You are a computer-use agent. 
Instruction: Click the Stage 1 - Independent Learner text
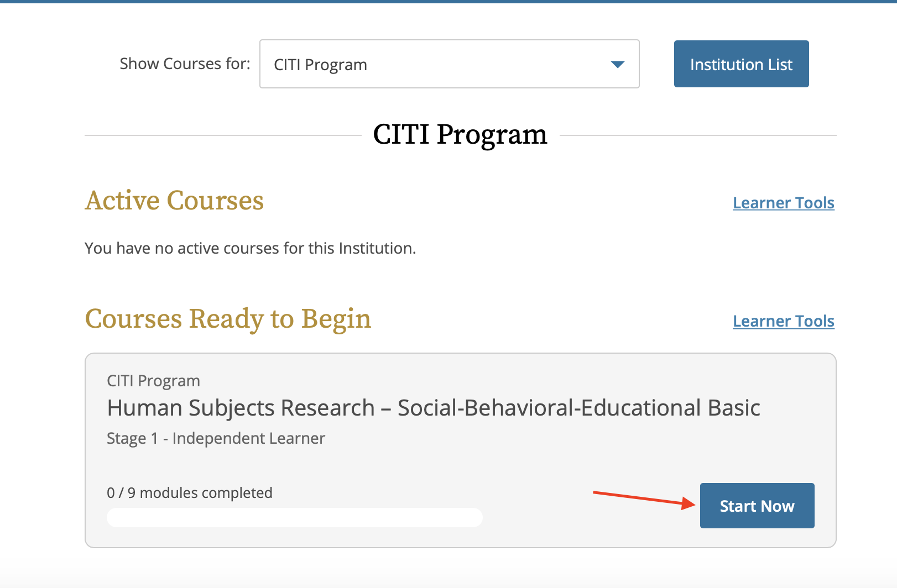click(216, 438)
